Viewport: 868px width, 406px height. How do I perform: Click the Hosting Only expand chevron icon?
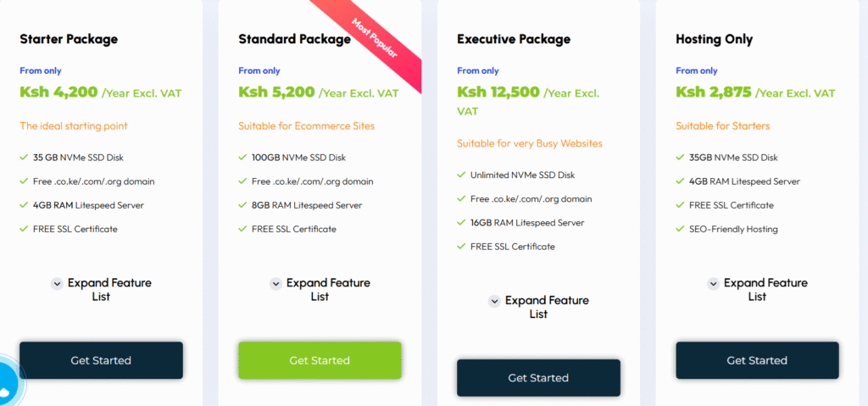coord(713,284)
